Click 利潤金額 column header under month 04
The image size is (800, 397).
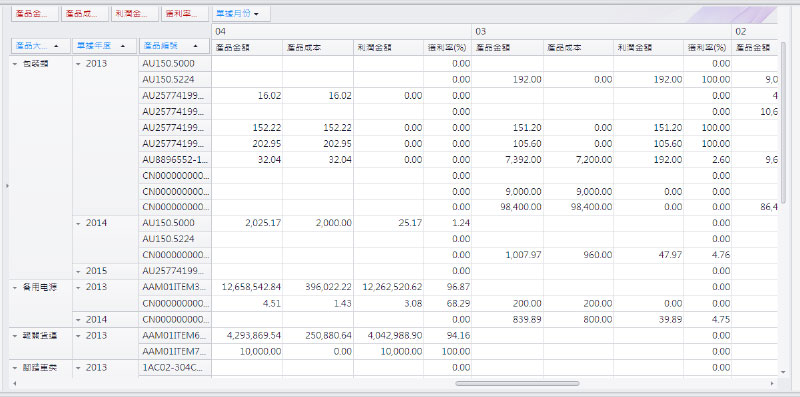[388, 47]
